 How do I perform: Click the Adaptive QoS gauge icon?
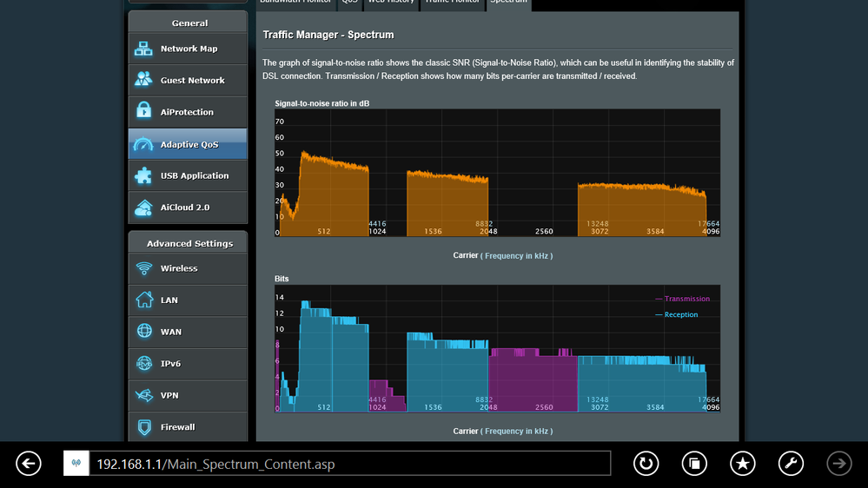click(143, 144)
